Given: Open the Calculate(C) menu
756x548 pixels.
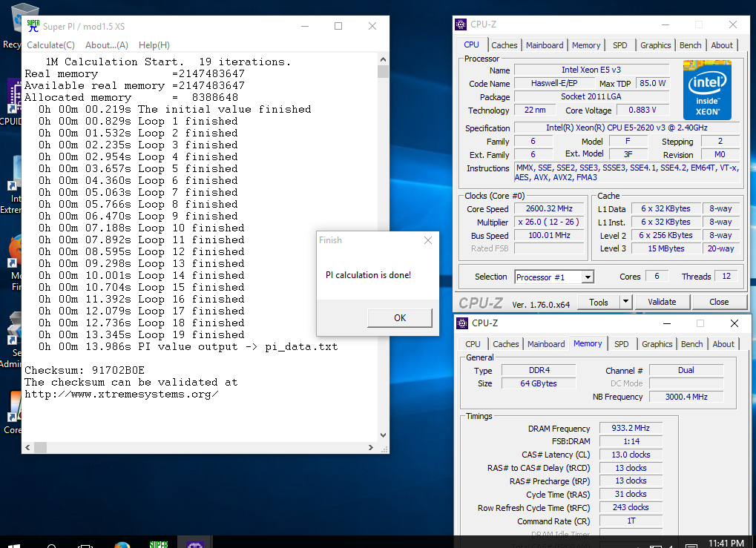Looking at the screenshot, I should pyautogui.click(x=50, y=44).
